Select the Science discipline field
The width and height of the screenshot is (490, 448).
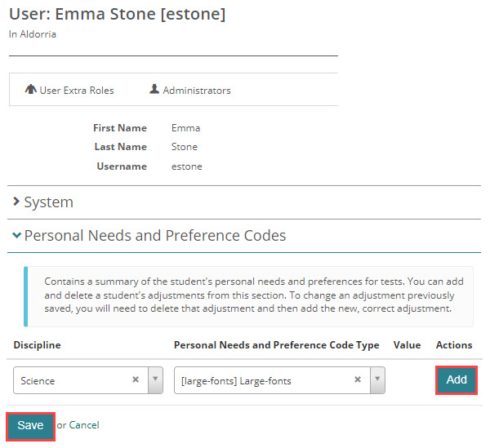point(88,380)
